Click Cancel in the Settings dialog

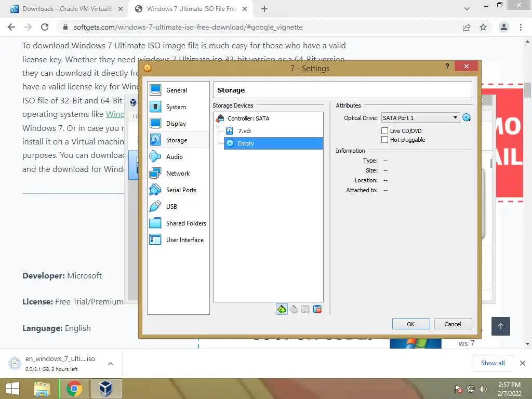(x=453, y=324)
